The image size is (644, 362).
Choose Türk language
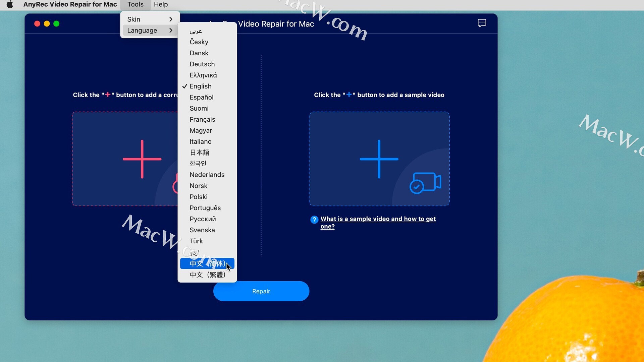pos(207,241)
